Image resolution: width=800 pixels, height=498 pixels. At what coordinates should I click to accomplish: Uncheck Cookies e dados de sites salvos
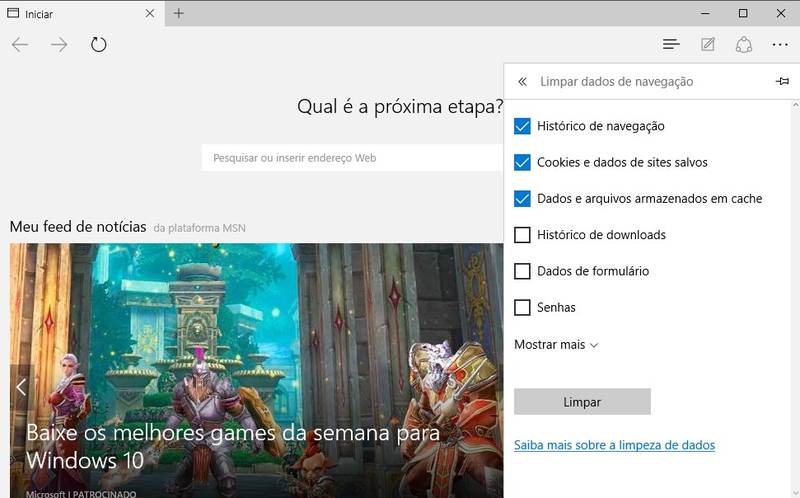522,162
